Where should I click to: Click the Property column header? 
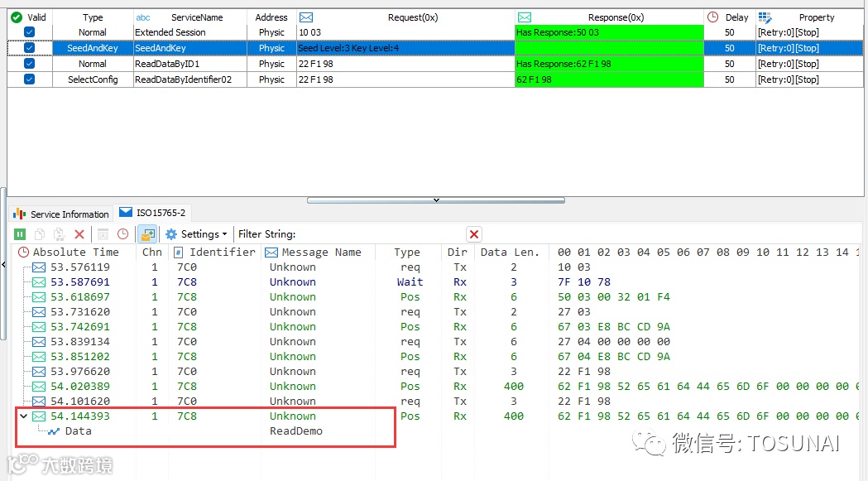(x=809, y=17)
